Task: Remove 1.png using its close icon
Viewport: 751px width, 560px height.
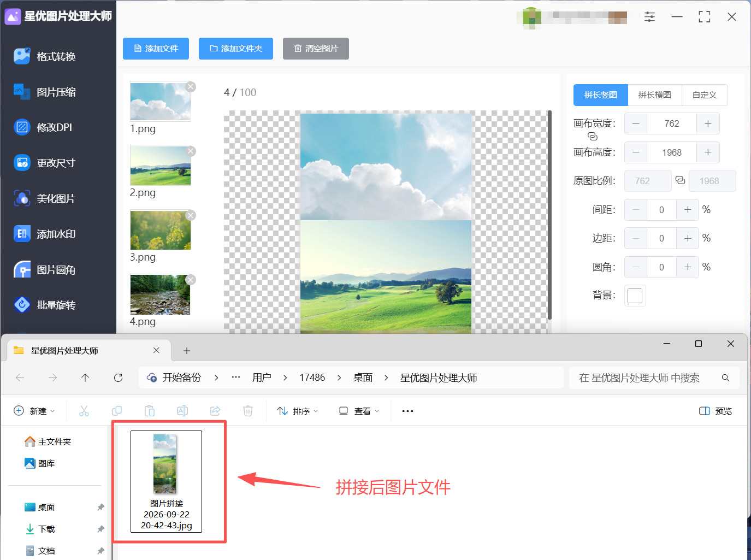Action: [191, 86]
